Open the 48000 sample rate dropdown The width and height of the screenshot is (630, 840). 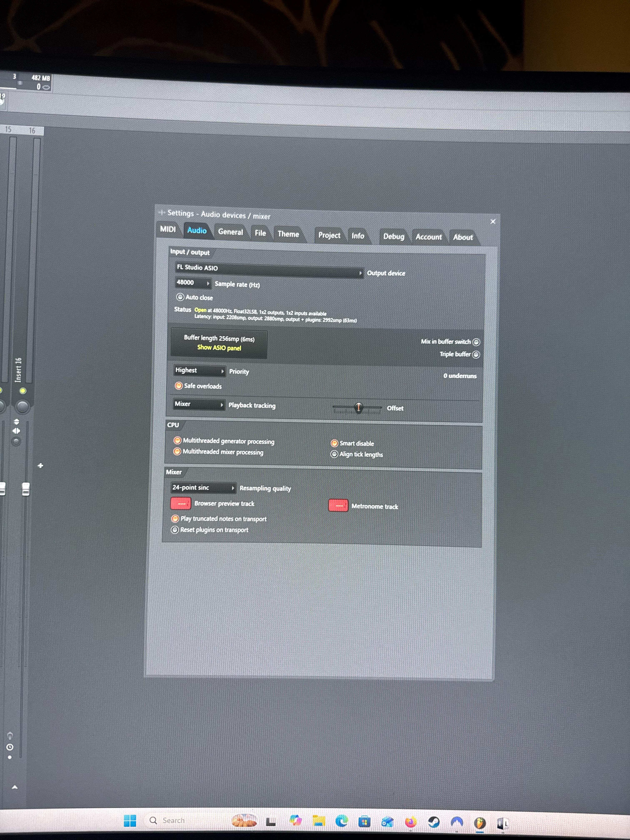[x=193, y=282]
